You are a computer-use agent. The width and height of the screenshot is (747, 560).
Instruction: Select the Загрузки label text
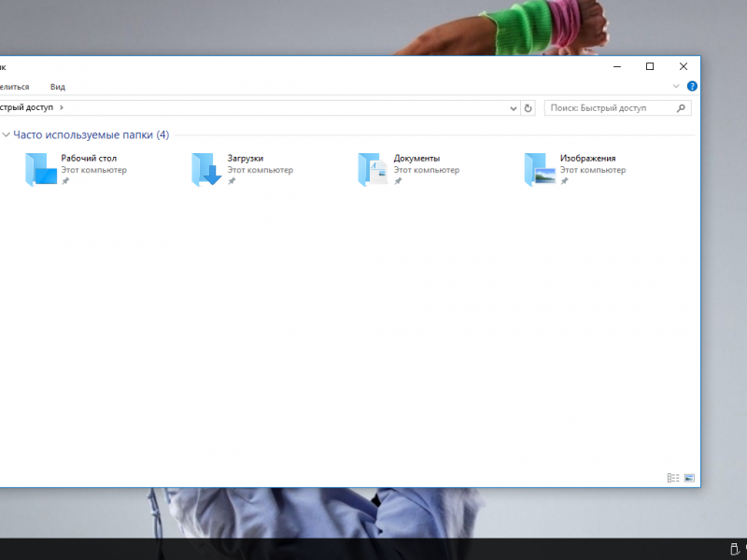pos(246,158)
